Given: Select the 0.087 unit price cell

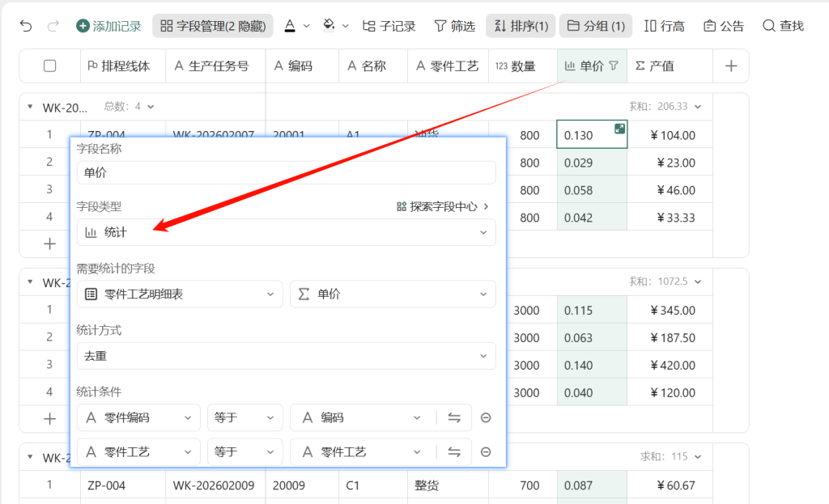Looking at the screenshot, I should point(592,485).
